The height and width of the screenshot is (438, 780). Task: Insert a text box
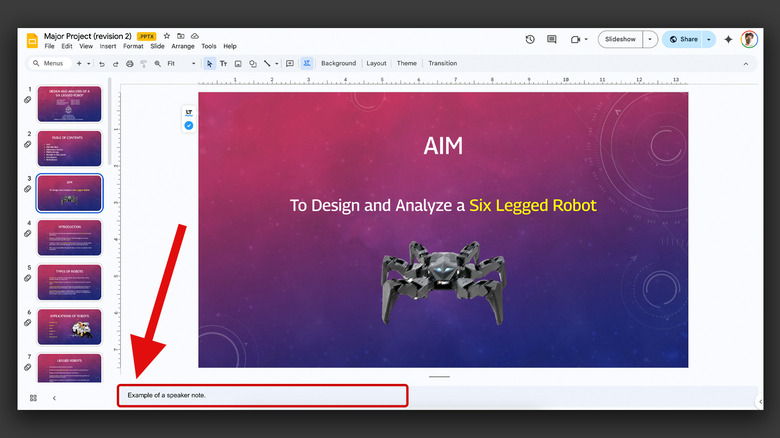click(223, 64)
